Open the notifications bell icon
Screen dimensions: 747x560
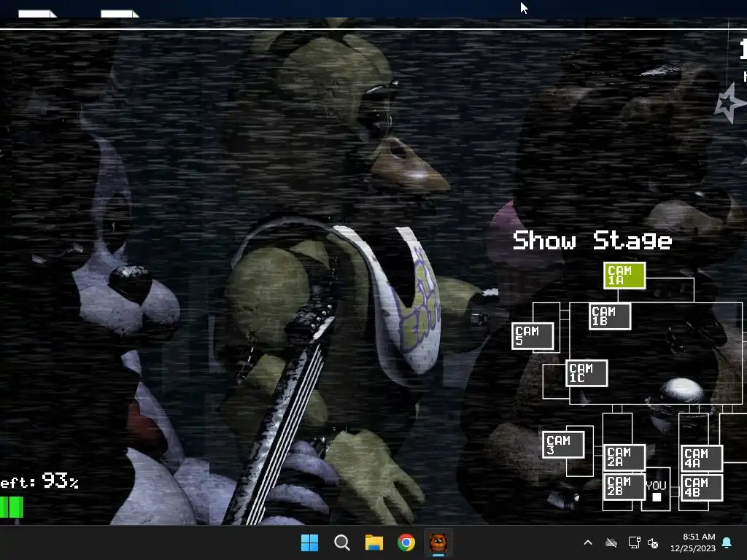(x=727, y=542)
